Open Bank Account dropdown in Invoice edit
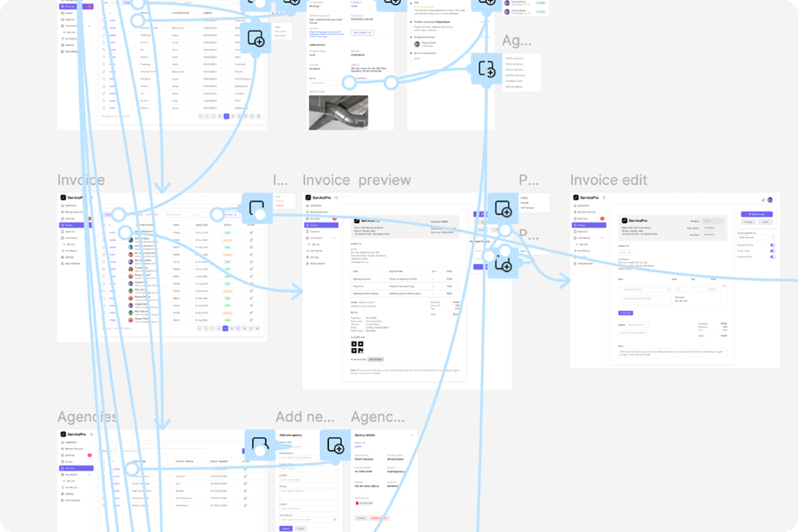The height and width of the screenshot is (532, 798). click(756, 237)
